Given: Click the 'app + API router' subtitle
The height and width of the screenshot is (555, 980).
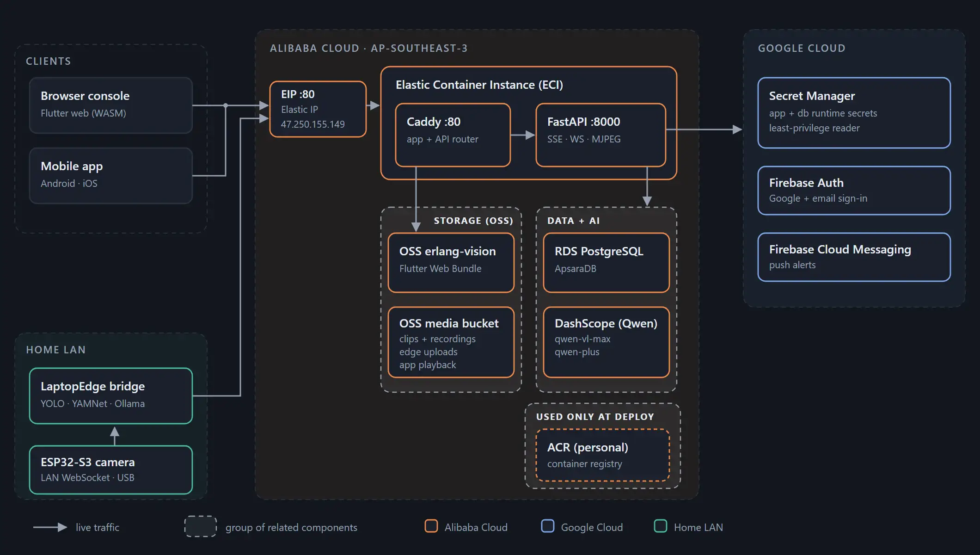Looking at the screenshot, I should click(442, 139).
